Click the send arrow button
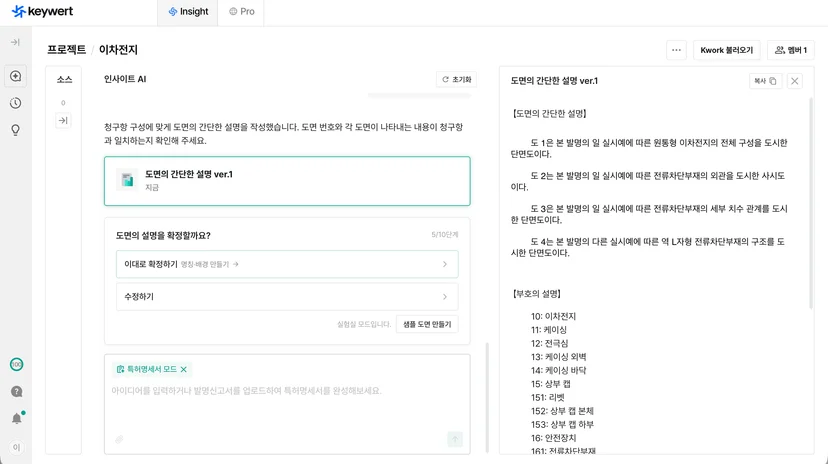This screenshot has width=828, height=464. point(455,439)
